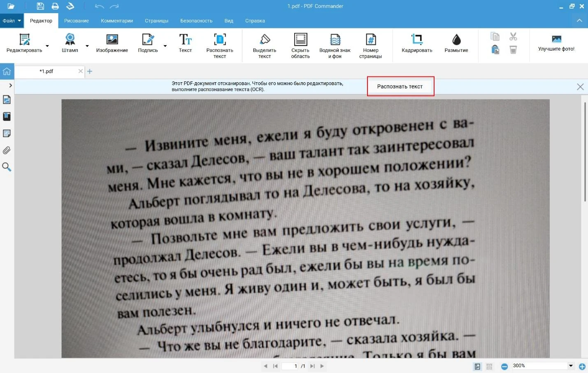Go to the previous page arrow
Screen dimensions: 588x373
point(265,366)
